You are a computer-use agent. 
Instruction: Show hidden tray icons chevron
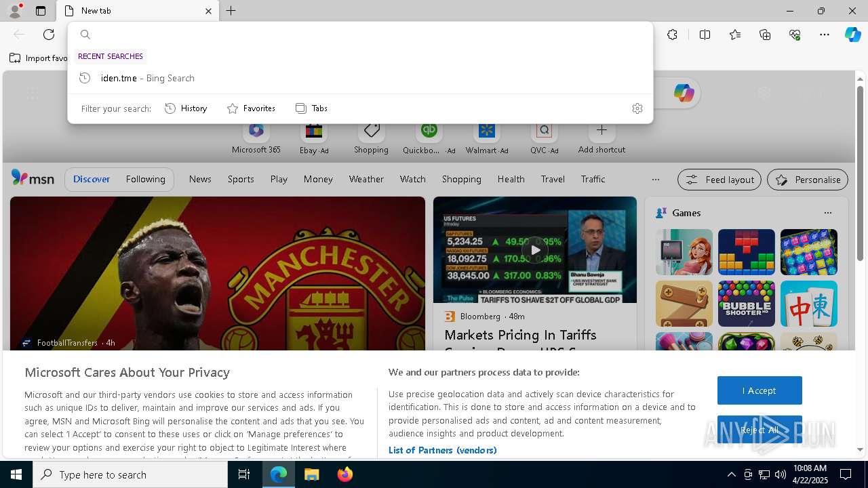(731, 474)
